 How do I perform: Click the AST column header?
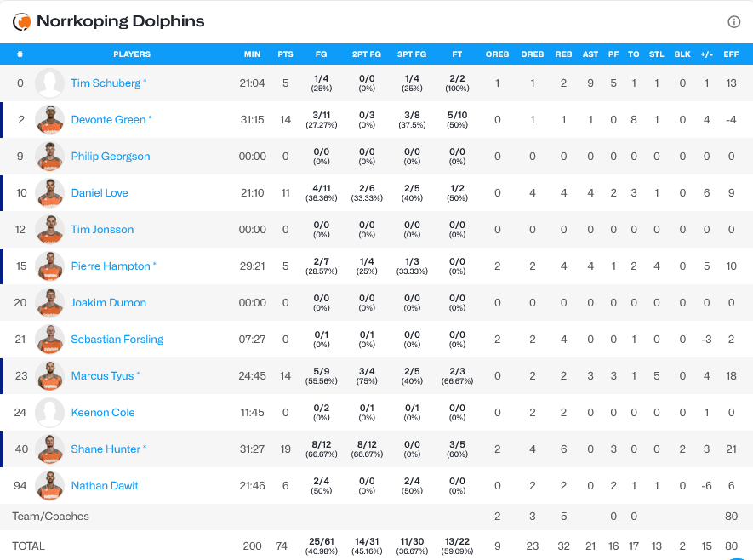pos(590,54)
